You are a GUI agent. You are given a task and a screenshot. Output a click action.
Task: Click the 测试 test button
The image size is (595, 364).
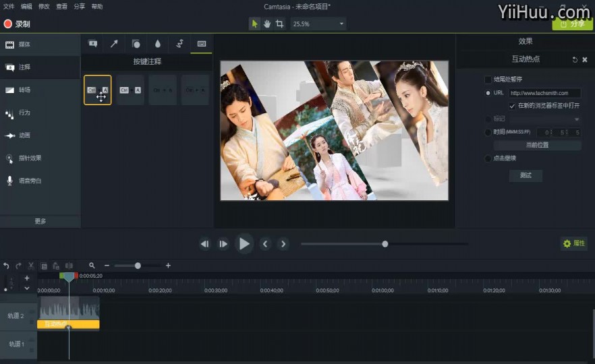click(x=526, y=175)
